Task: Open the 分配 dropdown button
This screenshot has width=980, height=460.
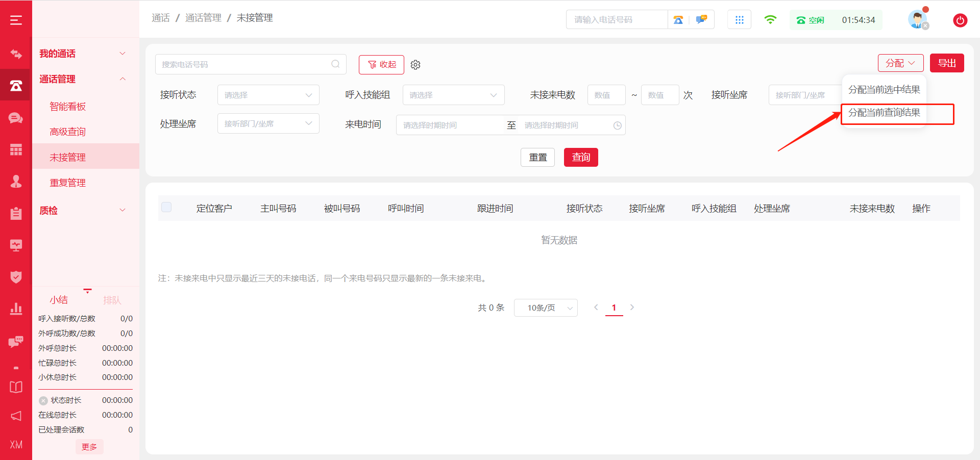Action: click(x=900, y=63)
